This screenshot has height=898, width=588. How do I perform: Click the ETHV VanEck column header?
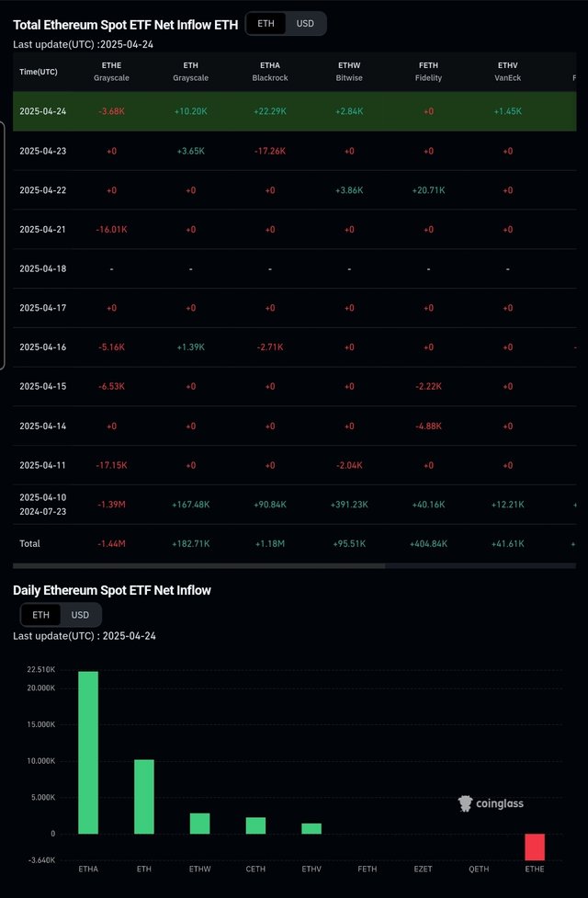click(508, 72)
